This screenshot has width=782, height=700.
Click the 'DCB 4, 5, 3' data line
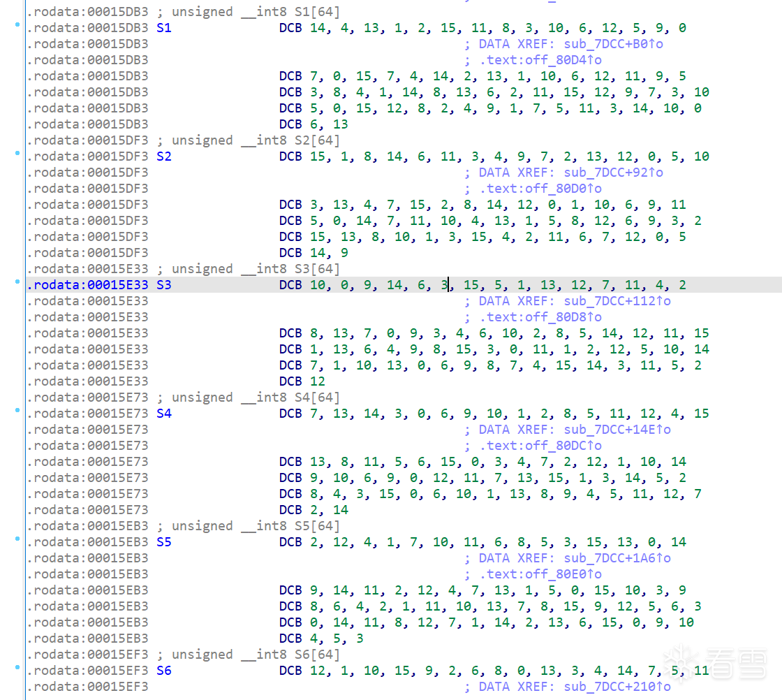(x=321, y=638)
